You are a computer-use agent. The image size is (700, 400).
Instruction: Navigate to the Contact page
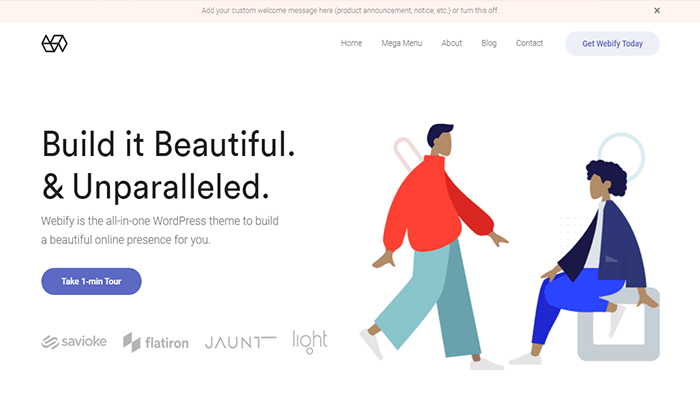(529, 43)
